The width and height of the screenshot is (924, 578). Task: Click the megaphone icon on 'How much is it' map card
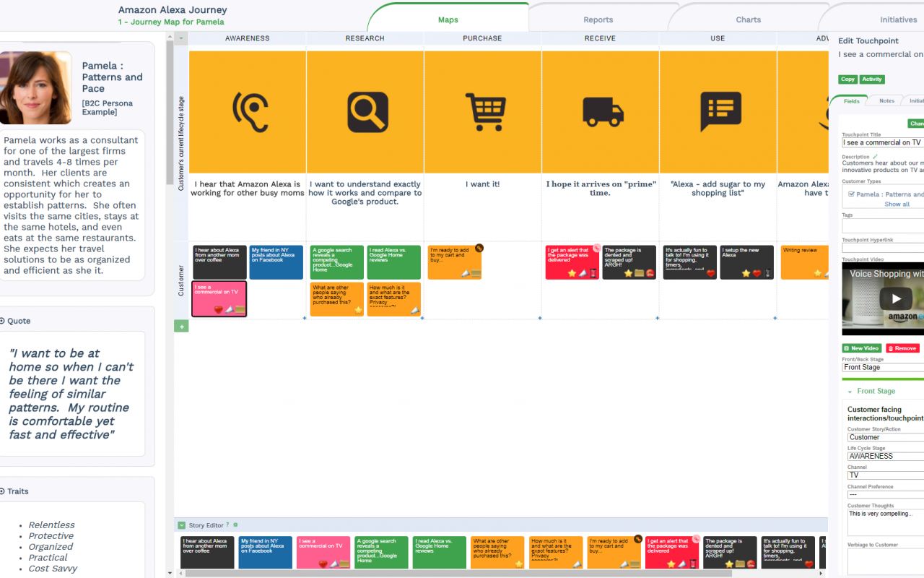(415, 310)
